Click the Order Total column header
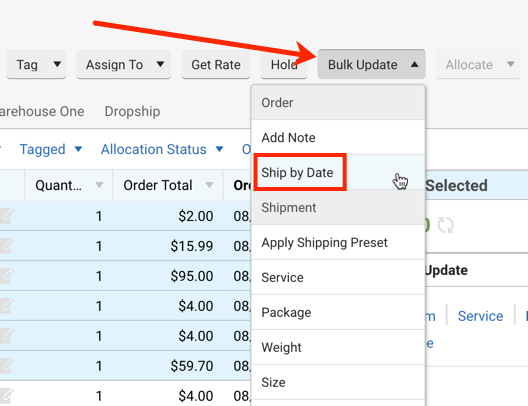The width and height of the screenshot is (528, 406). [168, 185]
